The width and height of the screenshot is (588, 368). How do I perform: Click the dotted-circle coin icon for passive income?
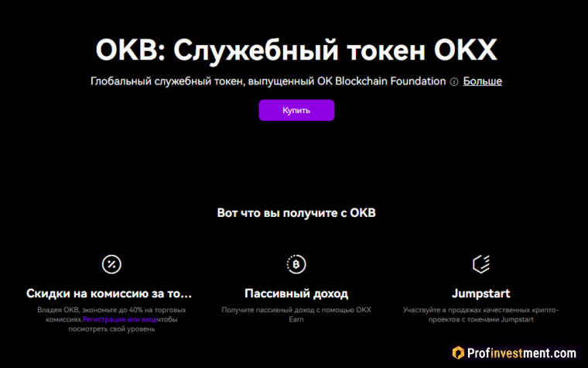coord(296,264)
